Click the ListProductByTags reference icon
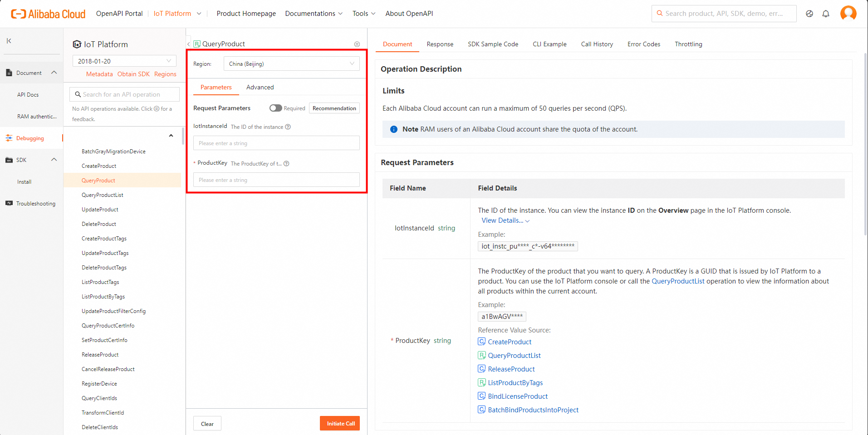868x435 pixels. click(482, 382)
